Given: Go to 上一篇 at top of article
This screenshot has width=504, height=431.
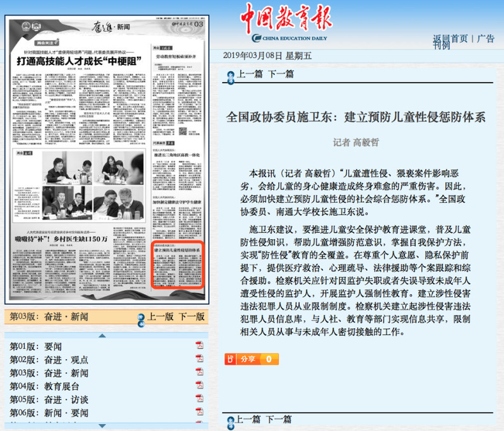Looking at the screenshot, I should click(x=249, y=74).
